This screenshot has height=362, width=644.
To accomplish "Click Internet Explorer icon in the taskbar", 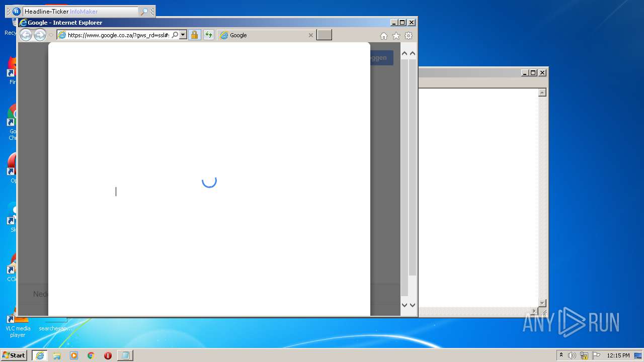I will 40,355.
